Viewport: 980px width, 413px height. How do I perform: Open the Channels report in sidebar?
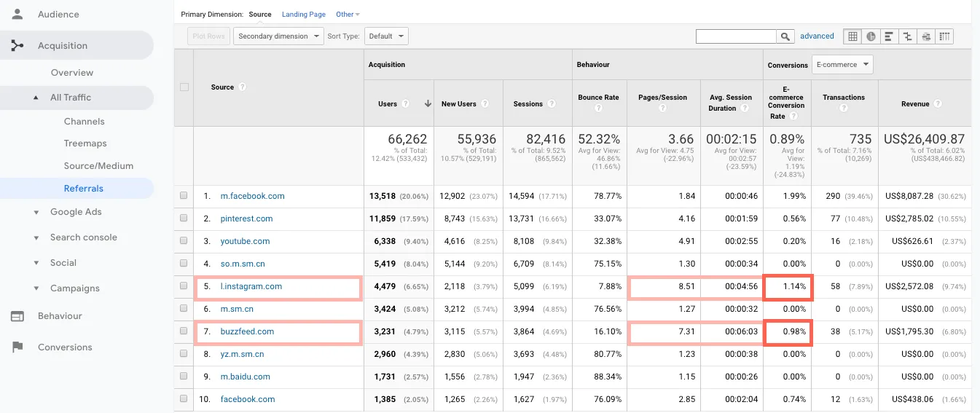pyautogui.click(x=85, y=122)
